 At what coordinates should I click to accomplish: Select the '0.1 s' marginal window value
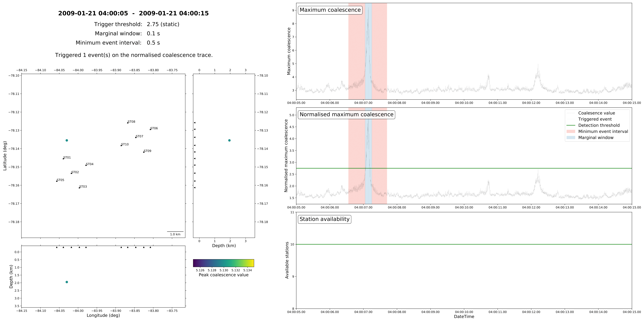153,33
